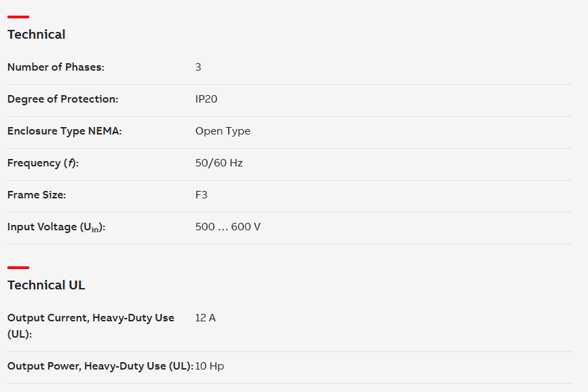This screenshot has width=588, height=392.
Task: Click the IP20 protection value
Action: [x=206, y=99]
